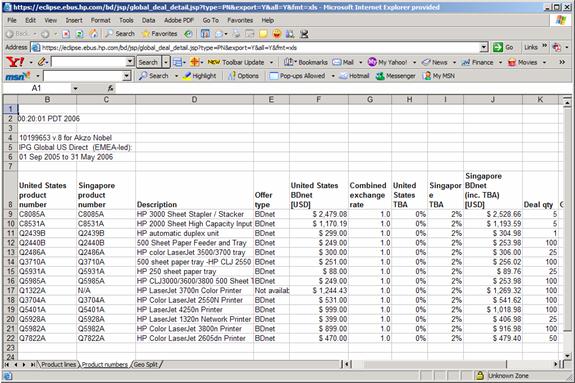Click the Unknown Zone padlock icon
This screenshot has height=383, width=575.
[x=479, y=375]
